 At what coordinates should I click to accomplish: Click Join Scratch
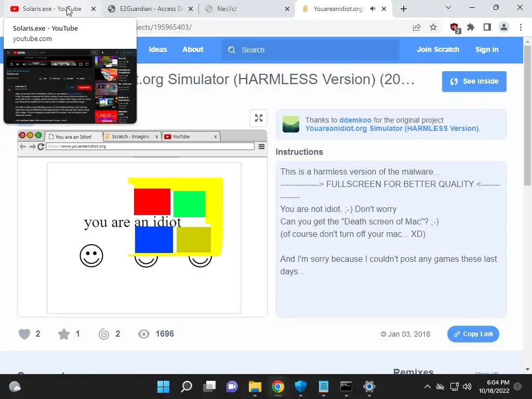point(437,49)
